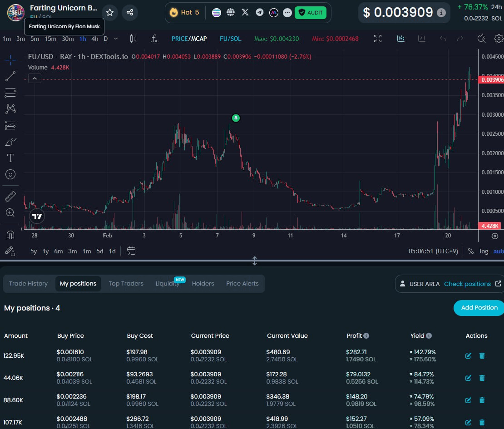This screenshot has width=504, height=429.
Task: Switch to the Trade History tab
Action: pyautogui.click(x=28, y=284)
